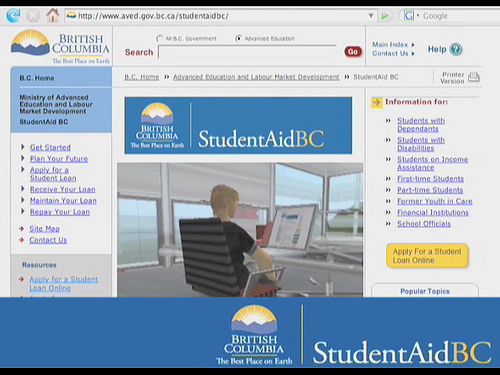Open Advanced Education and Labour Market Development breadcrumb
The width and height of the screenshot is (500, 375).
pos(256,77)
